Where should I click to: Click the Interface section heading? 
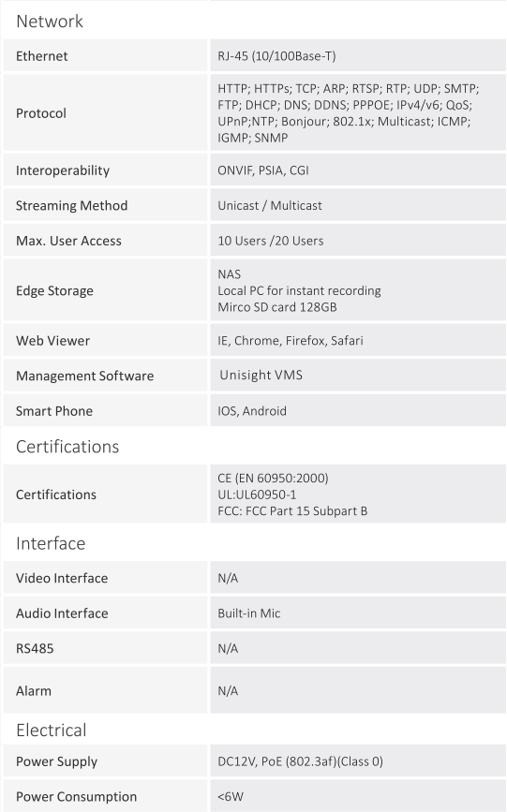51,543
